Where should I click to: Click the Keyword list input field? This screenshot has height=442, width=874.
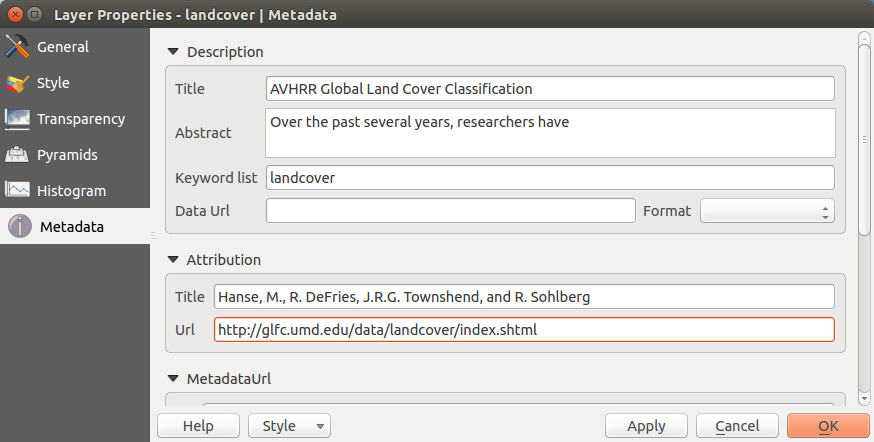(x=550, y=178)
